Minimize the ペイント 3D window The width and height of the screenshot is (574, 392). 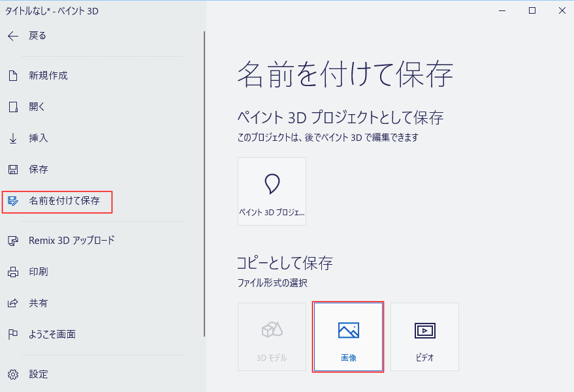tap(502, 10)
